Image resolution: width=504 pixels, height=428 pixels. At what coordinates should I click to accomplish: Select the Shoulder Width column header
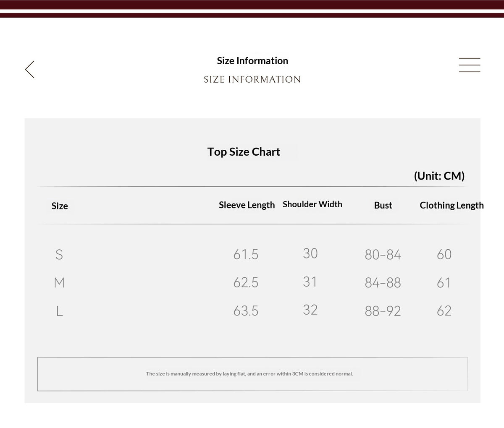[x=312, y=204]
